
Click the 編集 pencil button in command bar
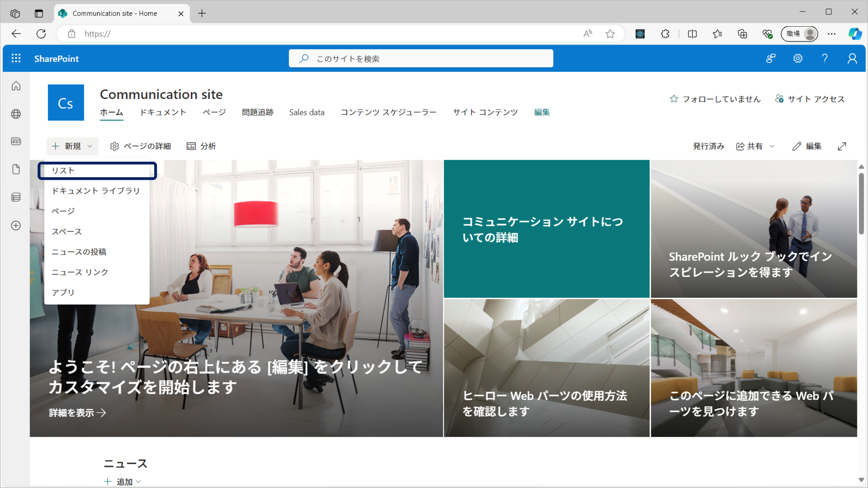tap(807, 146)
